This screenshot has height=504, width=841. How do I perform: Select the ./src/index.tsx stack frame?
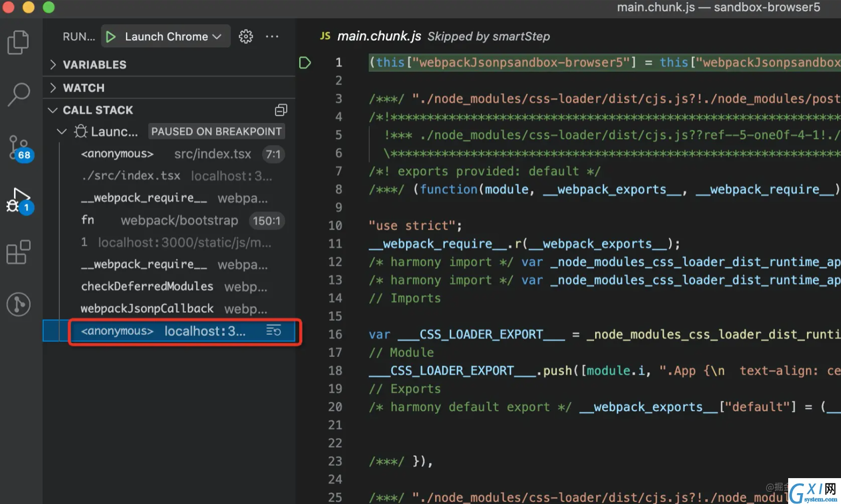pyautogui.click(x=169, y=176)
